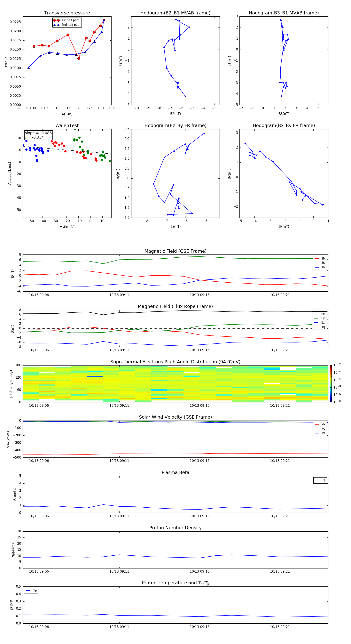Click the red Vx line in solar wind plot

(175, 454)
